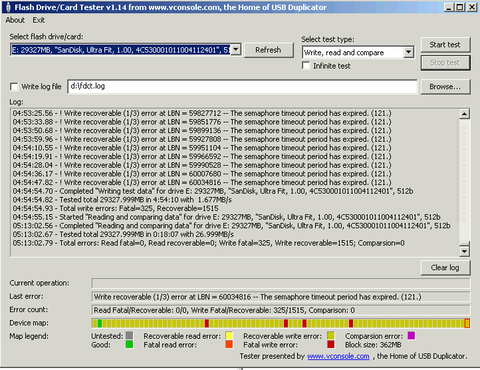Click the Stop test button
This screenshot has height=370, width=480.
pos(445,63)
